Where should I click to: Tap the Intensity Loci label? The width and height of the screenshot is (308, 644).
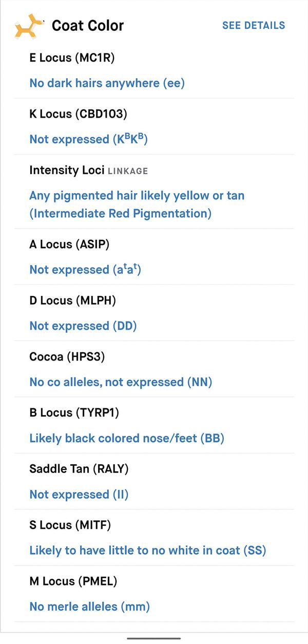(x=67, y=170)
